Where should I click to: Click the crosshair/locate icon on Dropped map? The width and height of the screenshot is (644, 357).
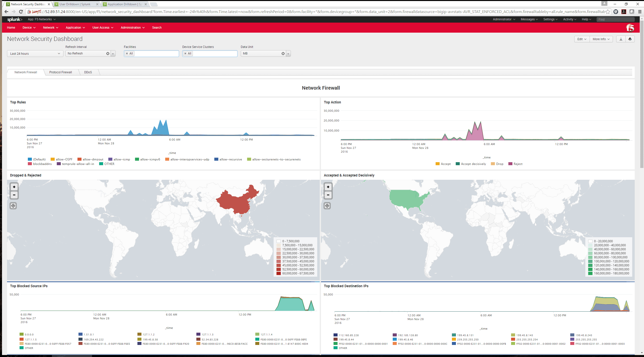(14, 206)
